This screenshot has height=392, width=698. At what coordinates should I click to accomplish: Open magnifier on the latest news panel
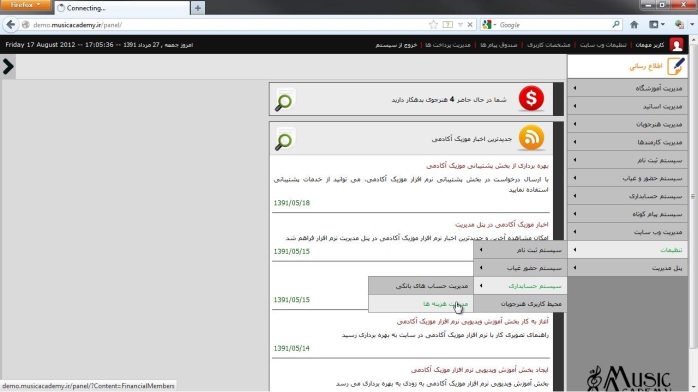tap(284, 139)
